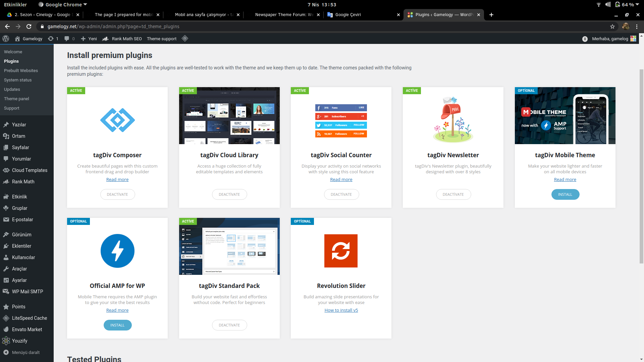
Task: Open E-postalar envelope icon in sidebar
Action: coord(6,220)
